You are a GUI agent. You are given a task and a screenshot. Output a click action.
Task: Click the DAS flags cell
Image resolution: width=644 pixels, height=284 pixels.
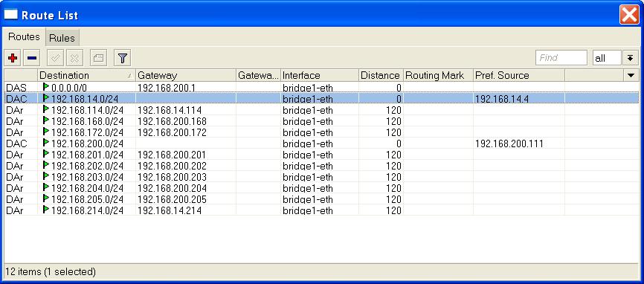[x=21, y=88]
